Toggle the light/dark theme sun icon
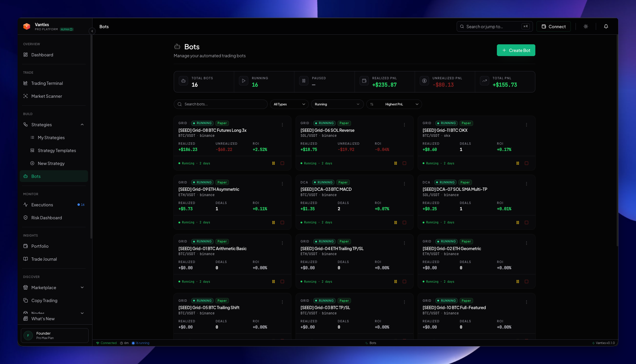This screenshot has width=636, height=364. pyautogui.click(x=586, y=26)
